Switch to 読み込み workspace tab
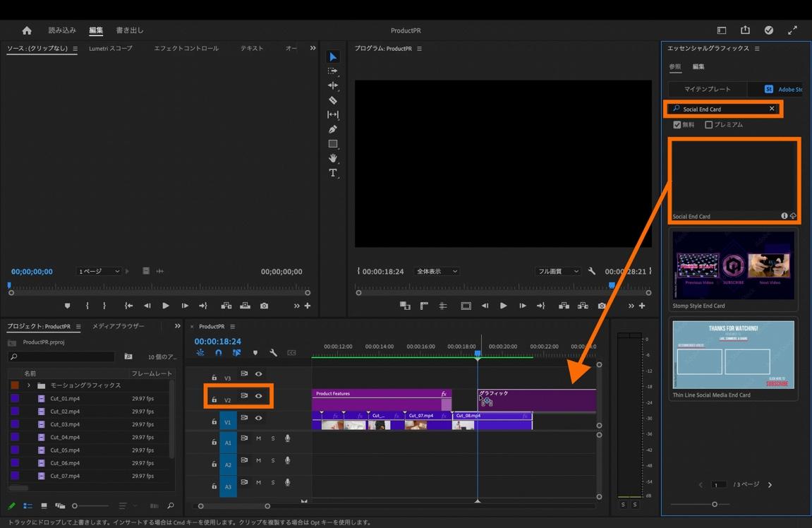Image resolution: width=812 pixels, height=528 pixels. click(62, 30)
